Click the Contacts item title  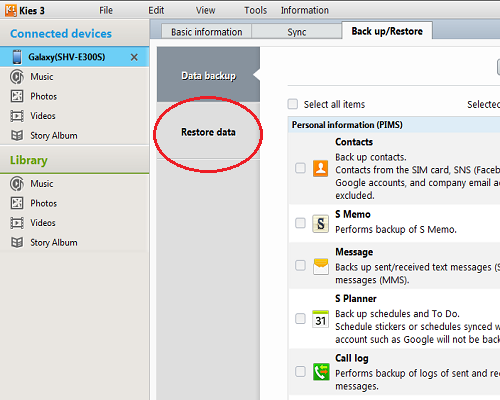(354, 142)
